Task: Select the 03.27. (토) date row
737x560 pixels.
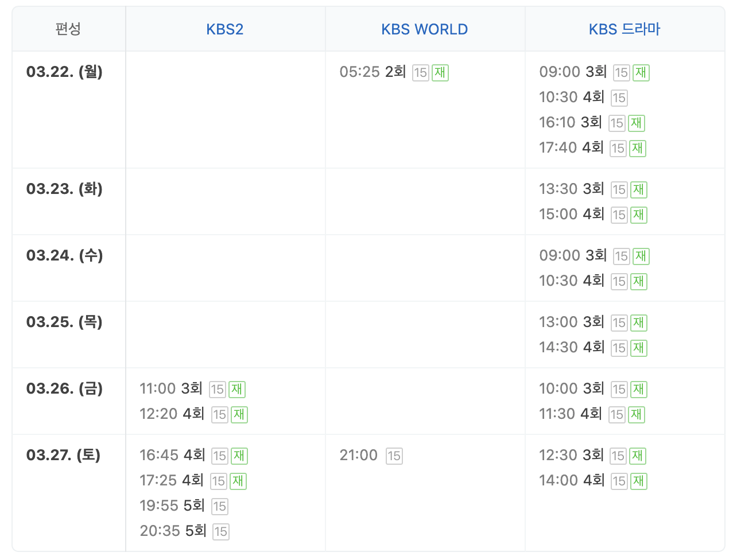Action: (x=63, y=455)
